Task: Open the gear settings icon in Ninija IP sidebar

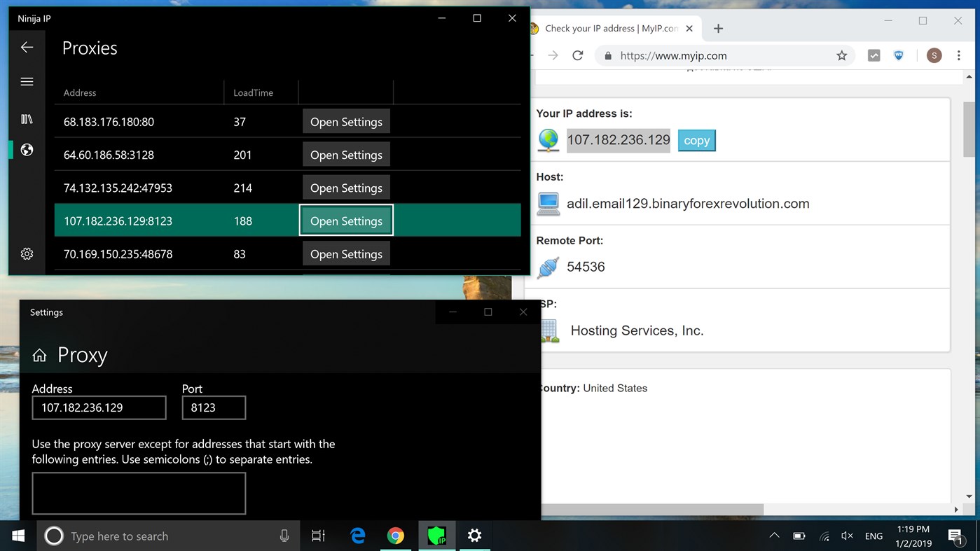Action: tap(27, 253)
